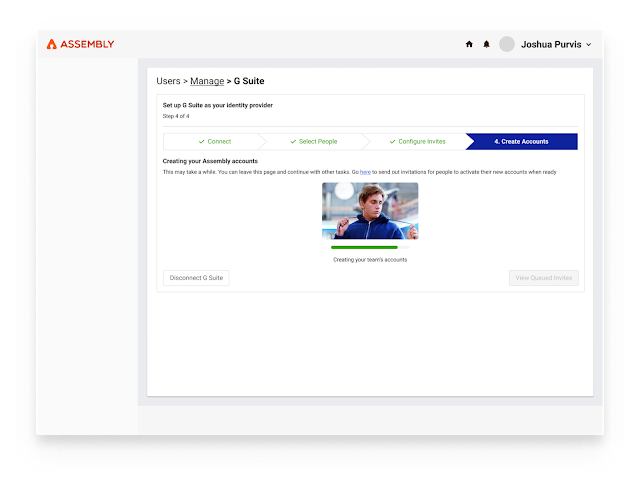Select the Configure Invites step
The height and width of the screenshot is (478, 640).
[x=417, y=142]
